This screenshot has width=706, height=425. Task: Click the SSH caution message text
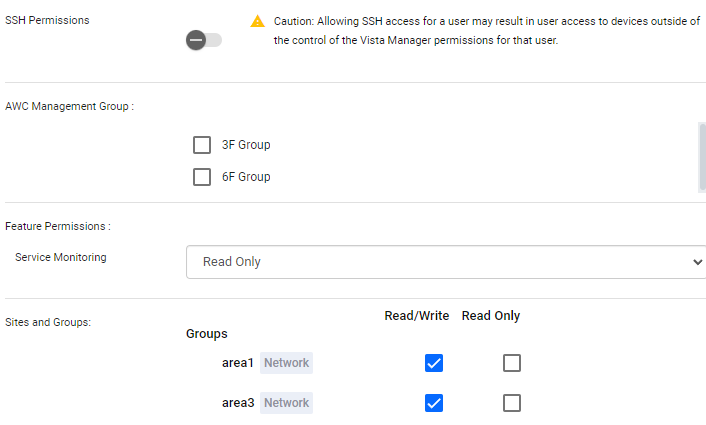click(486, 31)
